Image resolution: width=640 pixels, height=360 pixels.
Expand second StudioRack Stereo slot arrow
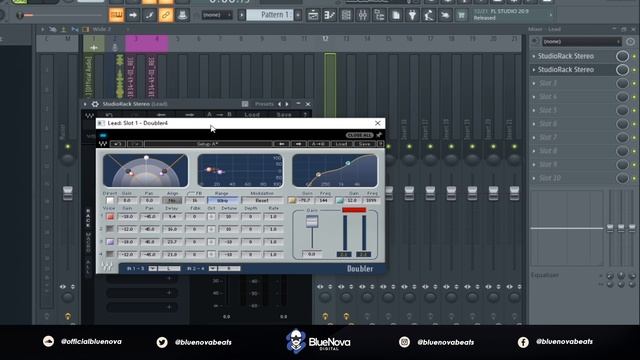click(533, 69)
